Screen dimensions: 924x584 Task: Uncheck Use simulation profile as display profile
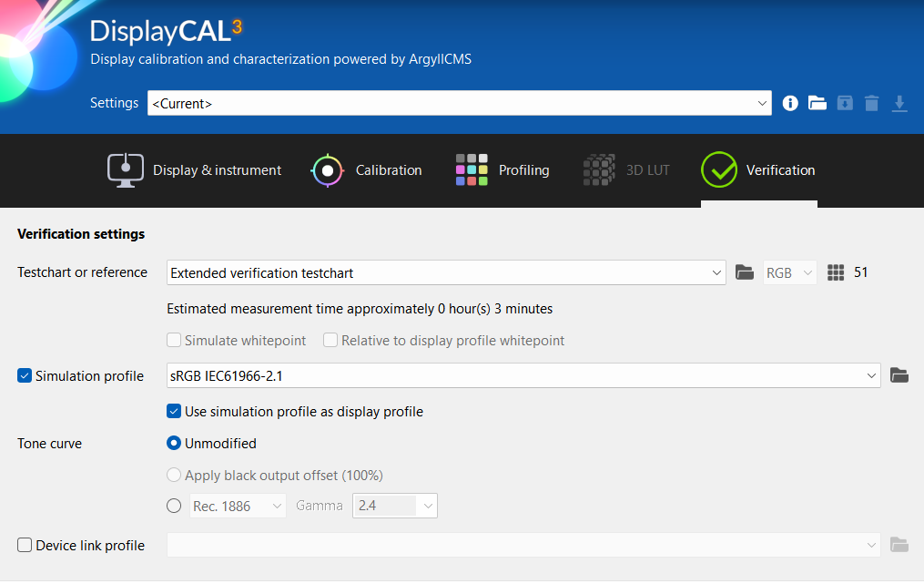coord(174,411)
